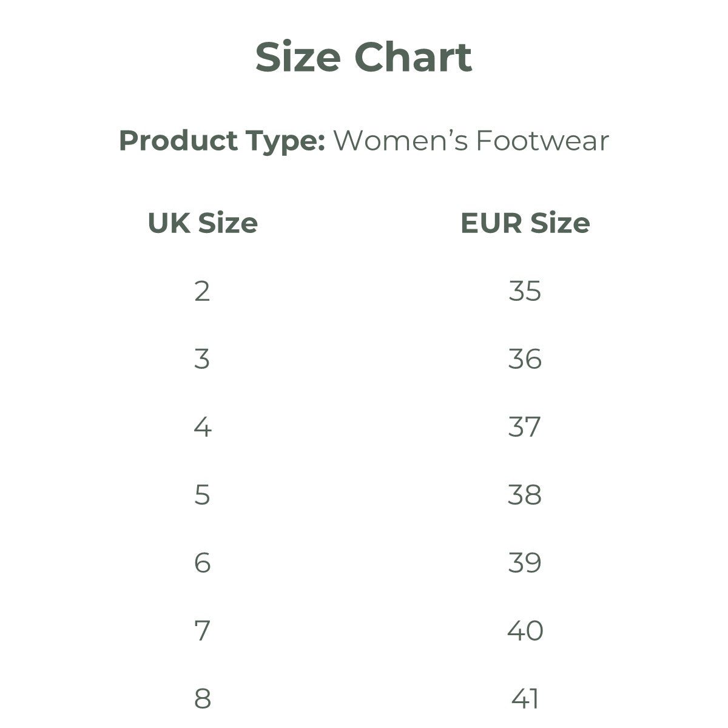This screenshot has height=728, width=728.
Task: Choose UK size 3 in the chart
Action: coord(202,359)
